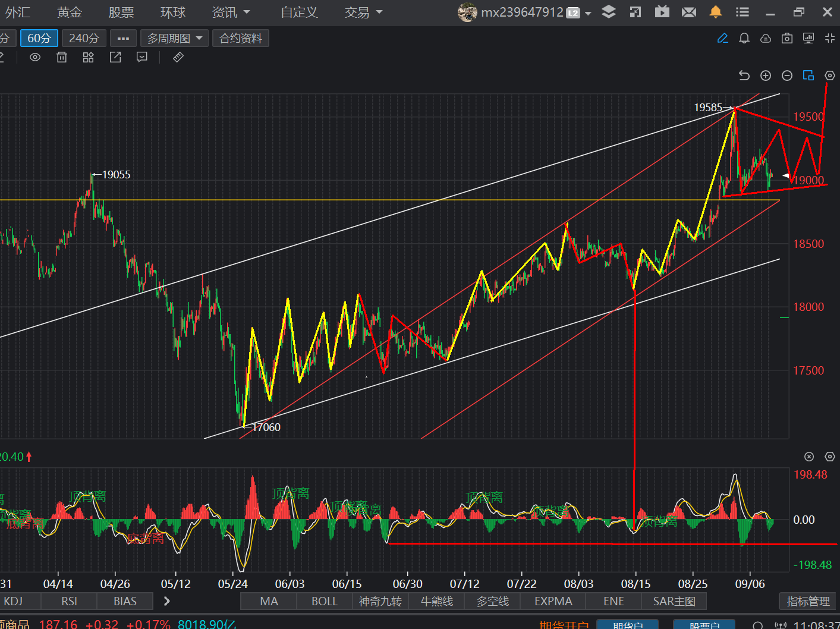Click the collapse fullscreen arrows icon
This screenshot has width=840, height=629.
point(830,39)
